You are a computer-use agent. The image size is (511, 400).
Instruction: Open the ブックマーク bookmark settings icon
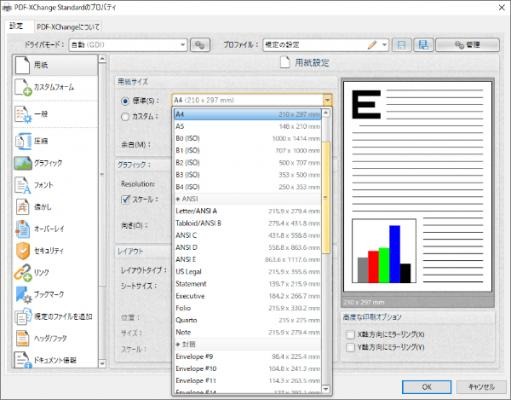(x=23, y=295)
